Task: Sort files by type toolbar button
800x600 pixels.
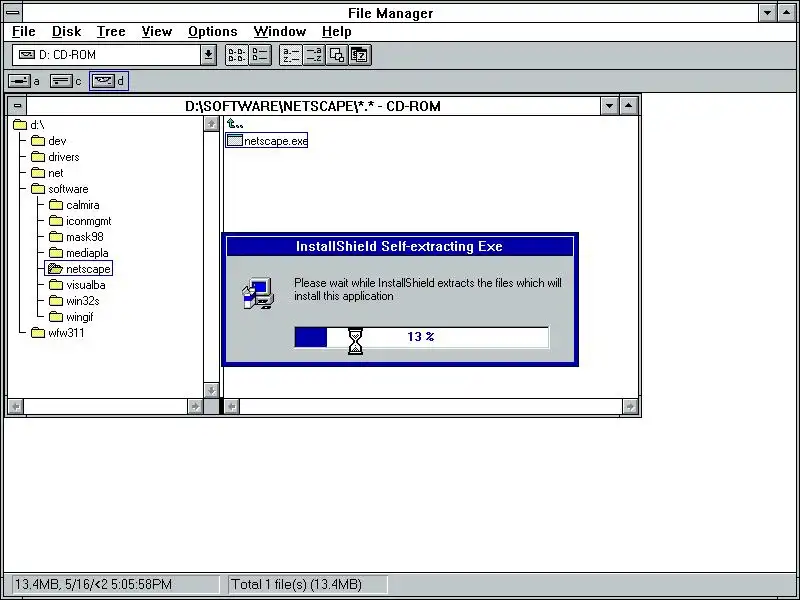Action: tap(314, 55)
